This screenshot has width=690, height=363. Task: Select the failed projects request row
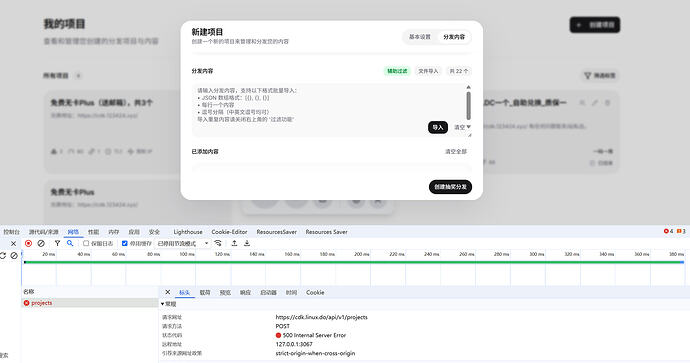pyautogui.click(x=90, y=303)
